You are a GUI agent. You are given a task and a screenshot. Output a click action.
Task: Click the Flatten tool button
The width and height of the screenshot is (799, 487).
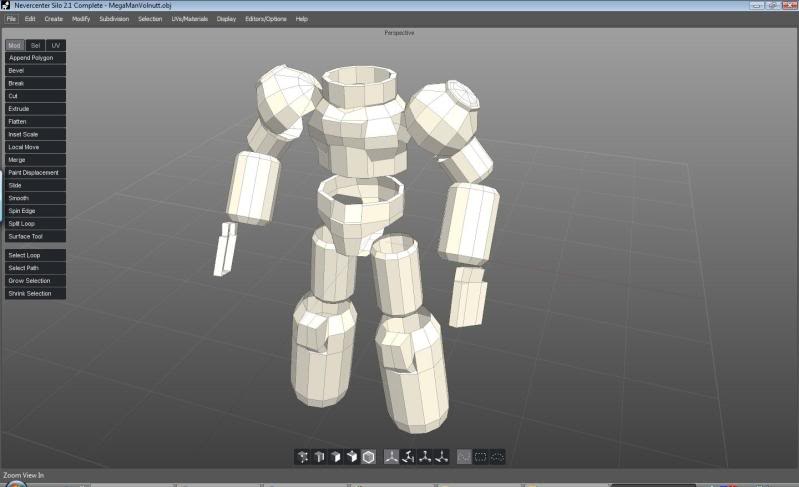pyautogui.click(x=35, y=121)
